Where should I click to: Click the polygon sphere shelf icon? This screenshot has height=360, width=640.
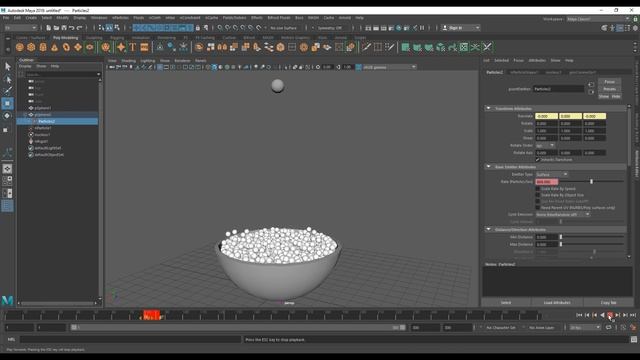20,47
